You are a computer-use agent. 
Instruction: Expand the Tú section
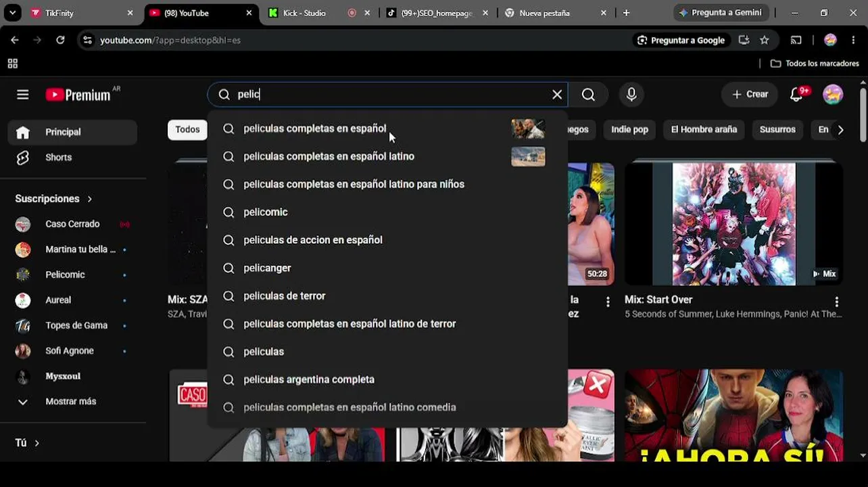click(28, 443)
